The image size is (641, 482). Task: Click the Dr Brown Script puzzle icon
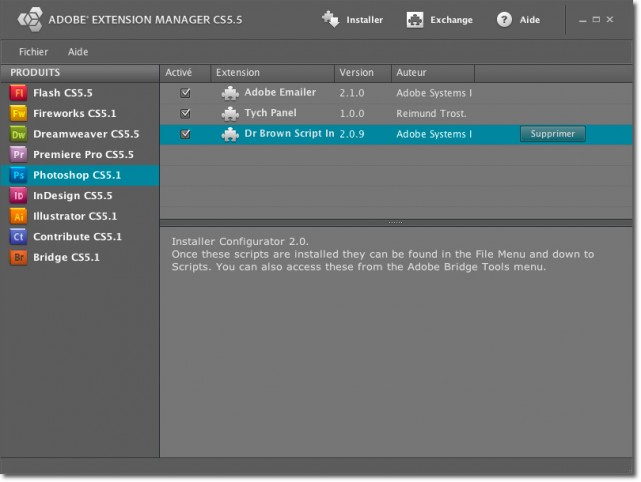pyautogui.click(x=230, y=134)
